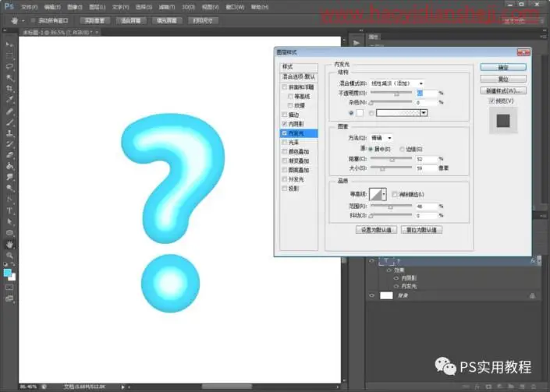Open the gradient picker dropdown arrow
The height and width of the screenshot is (392, 550).
(424, 113)
